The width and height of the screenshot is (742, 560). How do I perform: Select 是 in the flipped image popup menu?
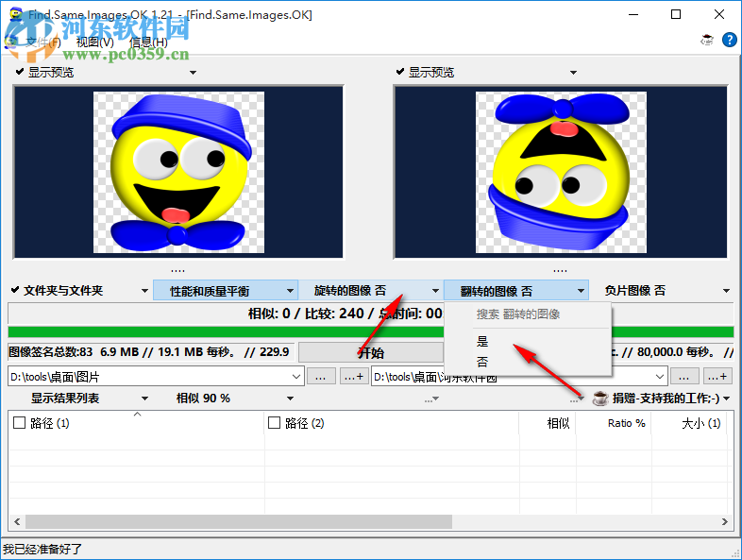(x=528, y=341)
